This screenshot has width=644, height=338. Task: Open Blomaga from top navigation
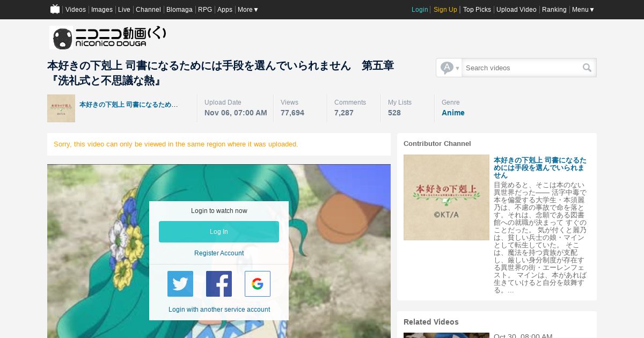coord(179,10)
